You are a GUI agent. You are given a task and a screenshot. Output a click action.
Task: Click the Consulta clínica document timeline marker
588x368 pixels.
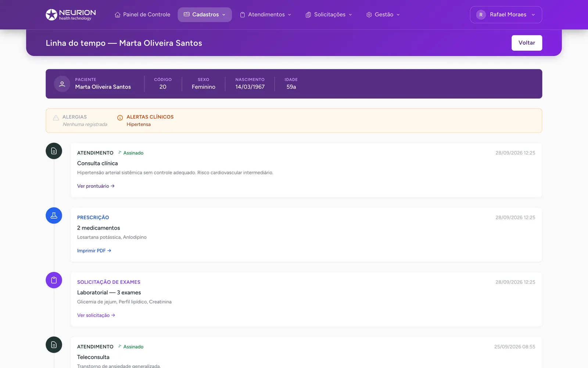click(x=54, y=151)
